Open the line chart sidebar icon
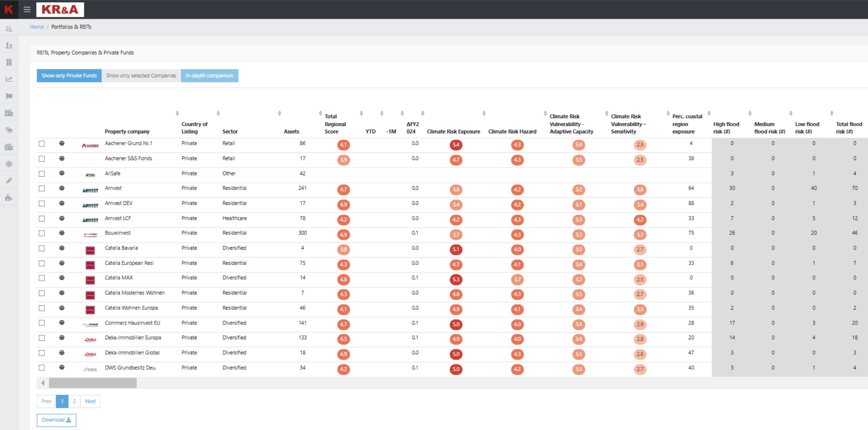868x430 pixels. pyautogui.click(x=9, y=79)
